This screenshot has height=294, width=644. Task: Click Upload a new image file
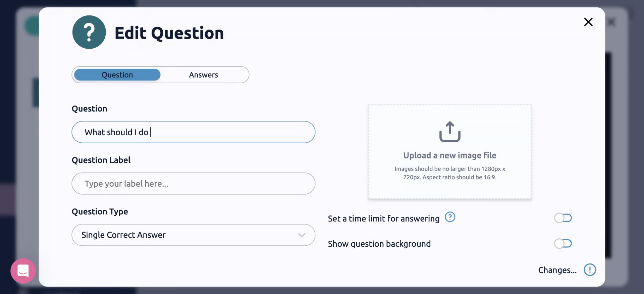(449, 155)
